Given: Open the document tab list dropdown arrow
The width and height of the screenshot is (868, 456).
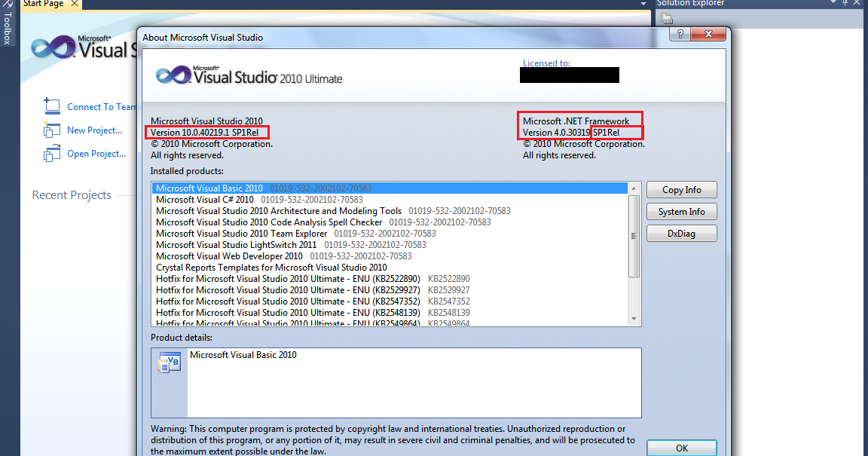Looking at the screenshot, I should click(x=643, y=4).
